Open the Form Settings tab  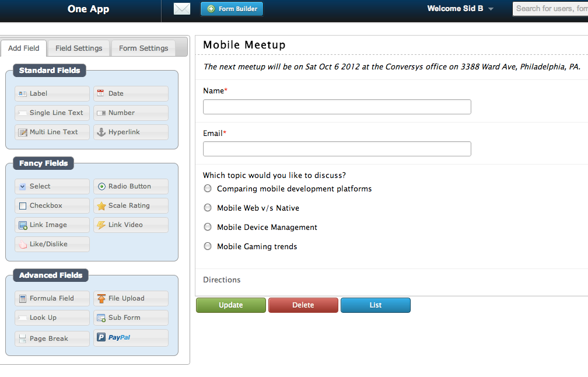[143, 48]
